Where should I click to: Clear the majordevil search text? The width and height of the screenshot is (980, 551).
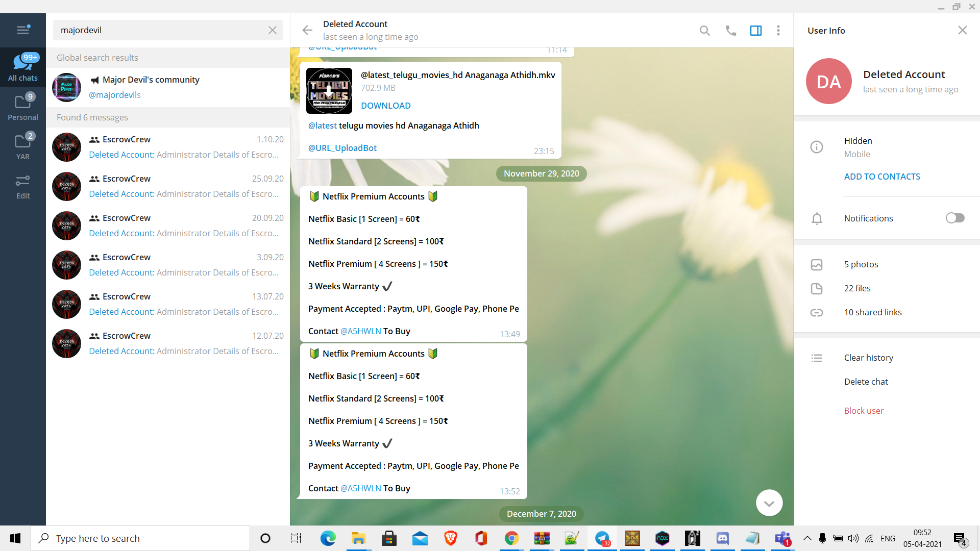273,30
